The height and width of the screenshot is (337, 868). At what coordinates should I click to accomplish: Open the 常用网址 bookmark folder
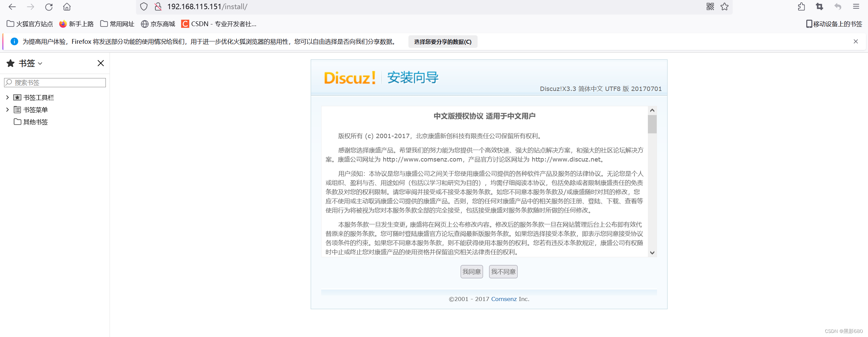pos(117,24)
